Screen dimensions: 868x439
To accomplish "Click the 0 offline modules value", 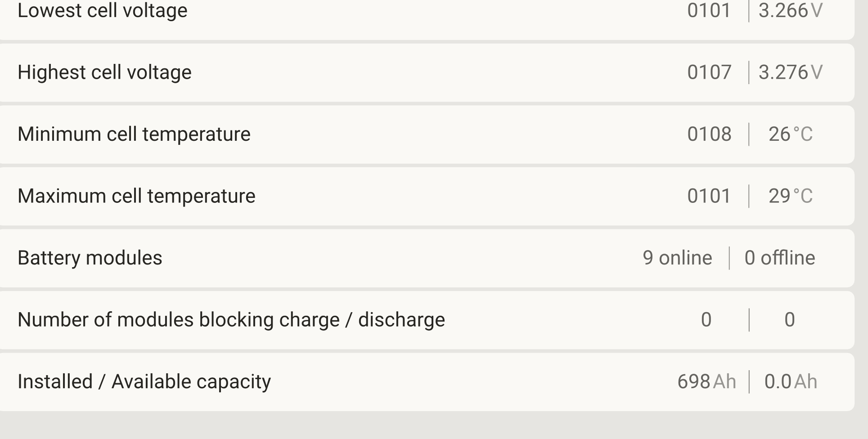I will click(x=779, y=258).
